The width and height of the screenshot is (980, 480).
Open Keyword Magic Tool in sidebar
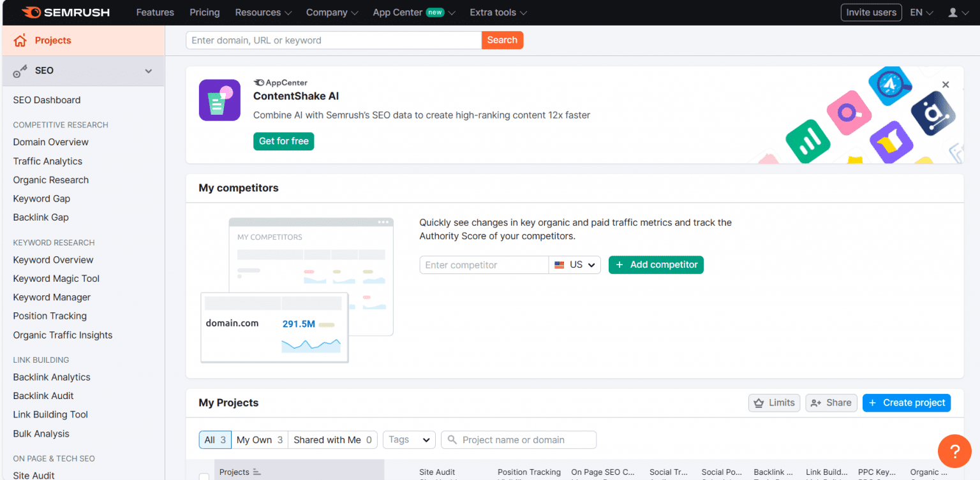pos(56,279)
